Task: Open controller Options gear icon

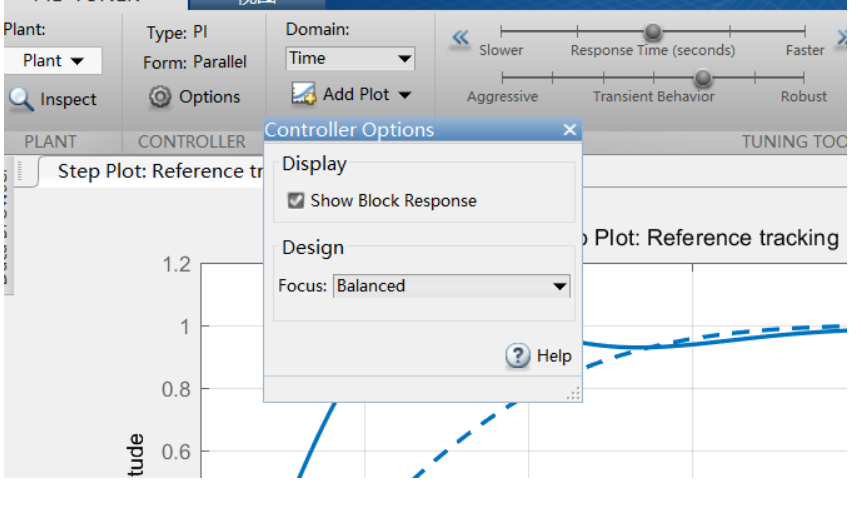Action: (160, 97)
